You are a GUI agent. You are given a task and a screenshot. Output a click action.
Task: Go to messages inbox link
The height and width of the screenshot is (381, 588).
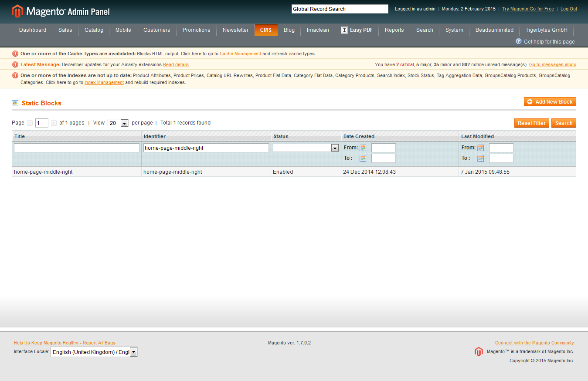point(553,65)
